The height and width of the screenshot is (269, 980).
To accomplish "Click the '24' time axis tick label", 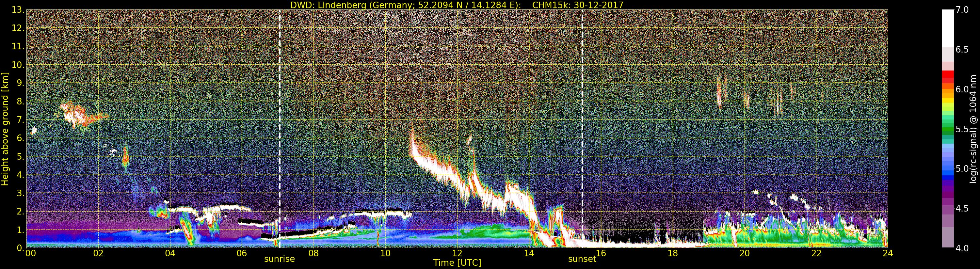I will [x=888, y=253].
